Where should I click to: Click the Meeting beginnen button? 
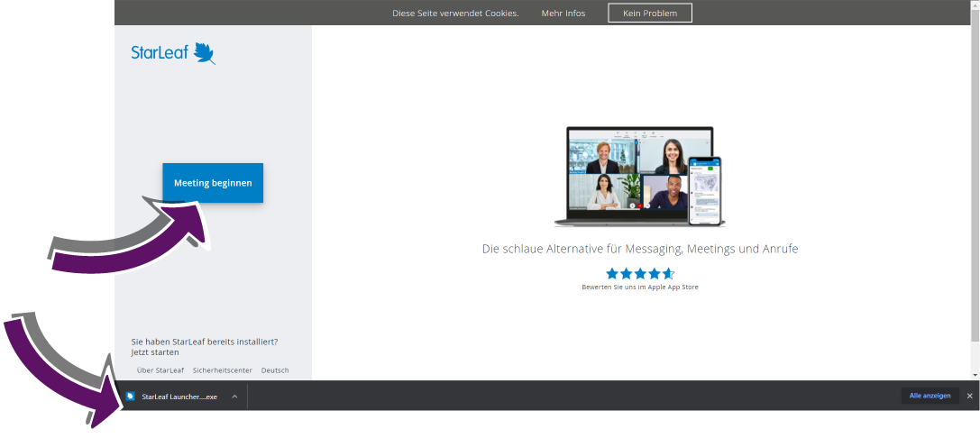[x=213, y=183]
